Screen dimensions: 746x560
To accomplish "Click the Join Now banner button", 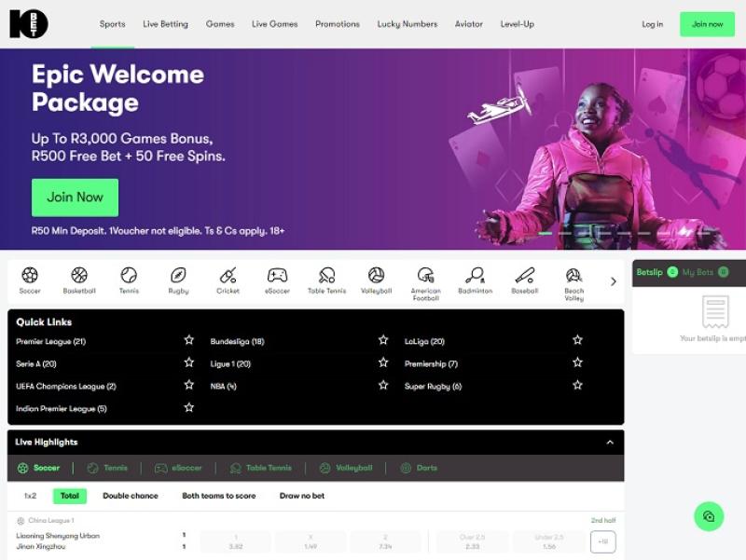I will 75,198.
